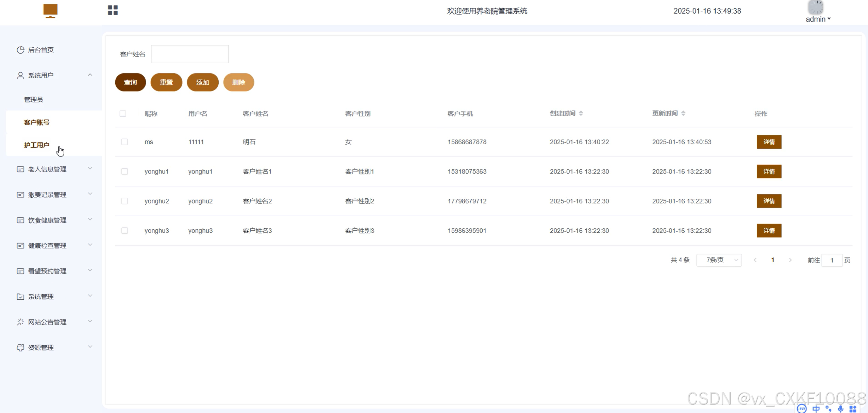Open the 管理员 submenu item
868x413 pixels.
pos(33,99)
